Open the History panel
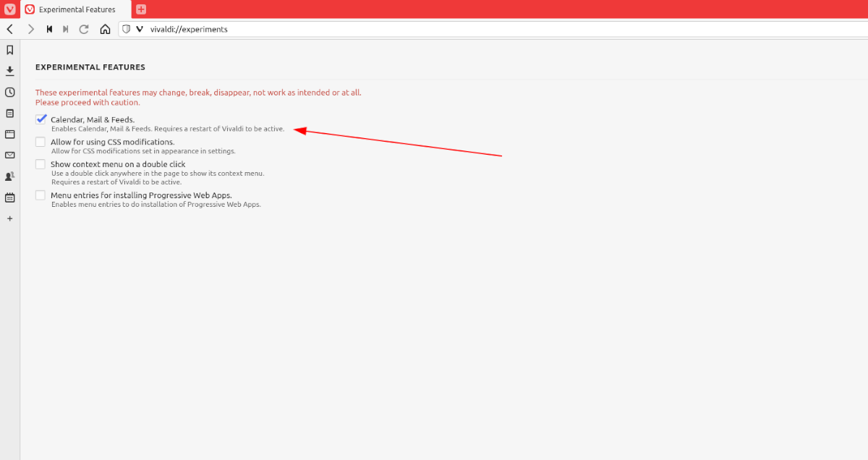The height and width of the screenshot is (460, 868). click(9, 92)
